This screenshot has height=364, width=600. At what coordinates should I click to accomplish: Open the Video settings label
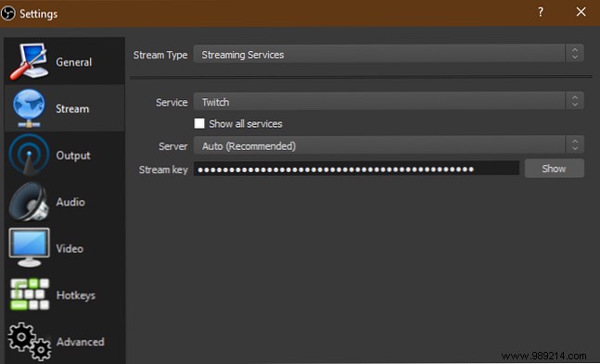(70, 248)
